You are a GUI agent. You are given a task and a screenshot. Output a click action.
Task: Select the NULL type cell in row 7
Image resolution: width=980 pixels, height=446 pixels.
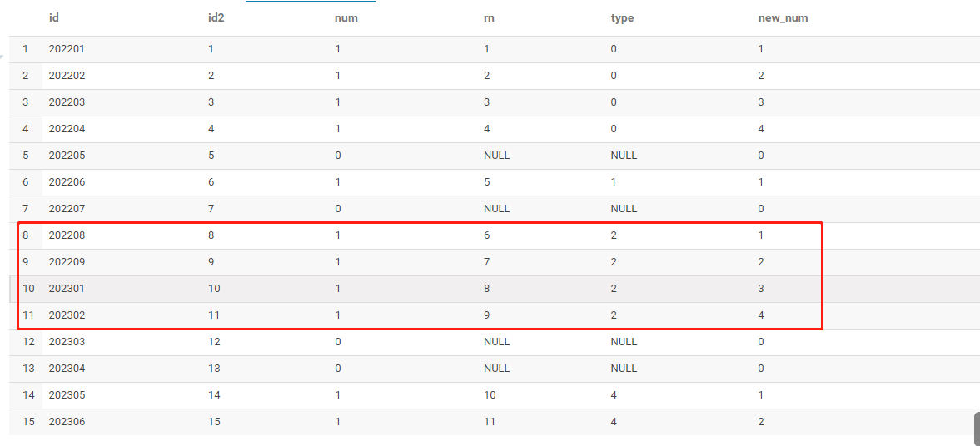624,209
